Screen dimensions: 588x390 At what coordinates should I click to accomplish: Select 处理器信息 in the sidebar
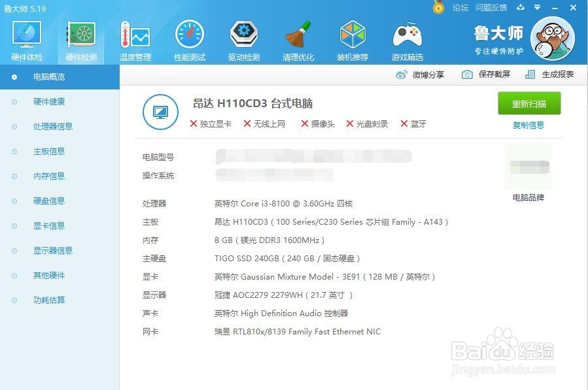pos(60,126)
